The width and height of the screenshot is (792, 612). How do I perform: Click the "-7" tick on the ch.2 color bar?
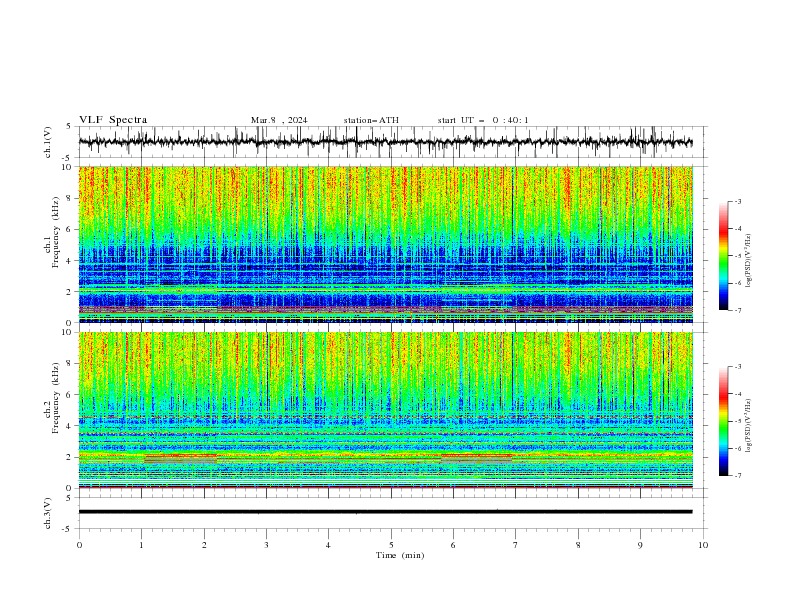tap(738, 476)
